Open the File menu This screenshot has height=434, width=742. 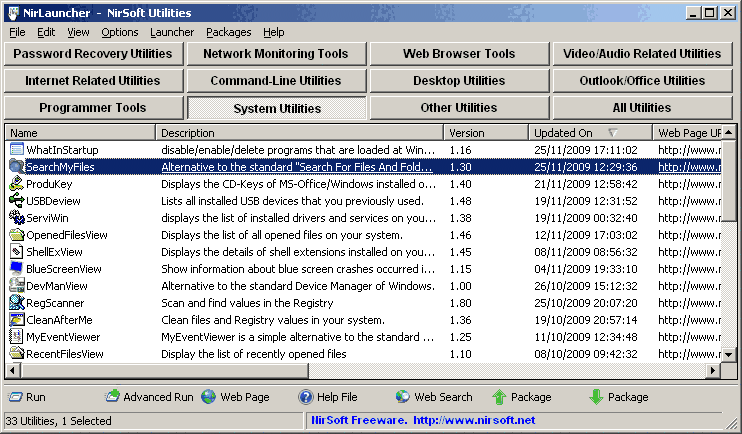coord(17,32)
